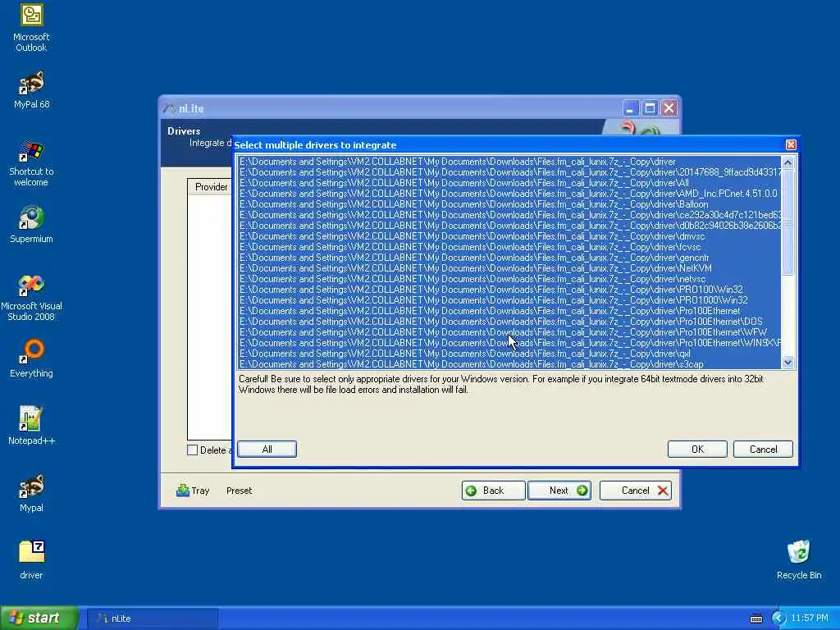
Task: Click Next in nLite wizard
Action: (559, 491)
